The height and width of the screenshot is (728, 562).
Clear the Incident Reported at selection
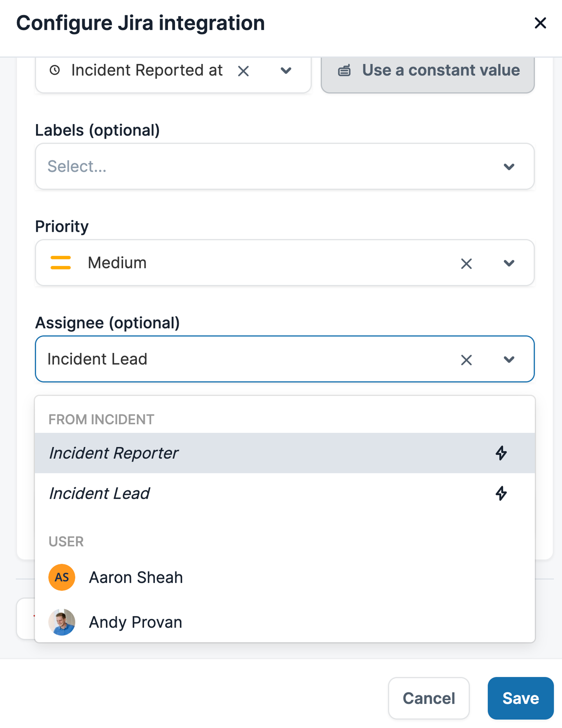click(243, 71)
